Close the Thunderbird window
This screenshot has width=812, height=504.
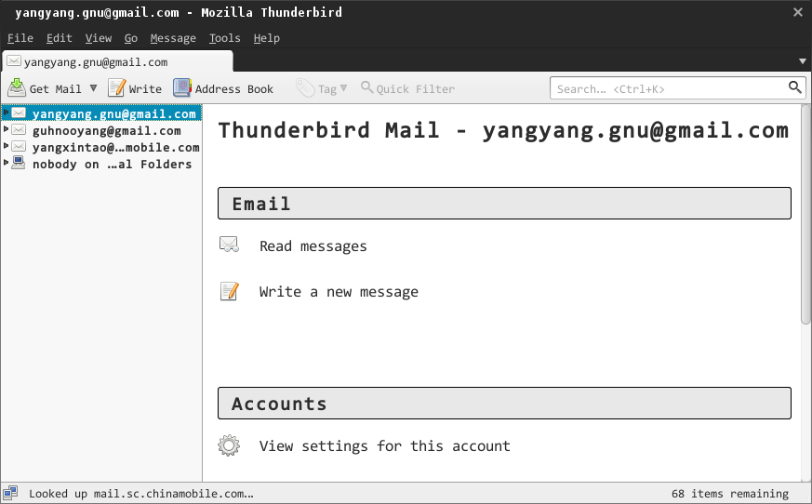pos(798,12)
